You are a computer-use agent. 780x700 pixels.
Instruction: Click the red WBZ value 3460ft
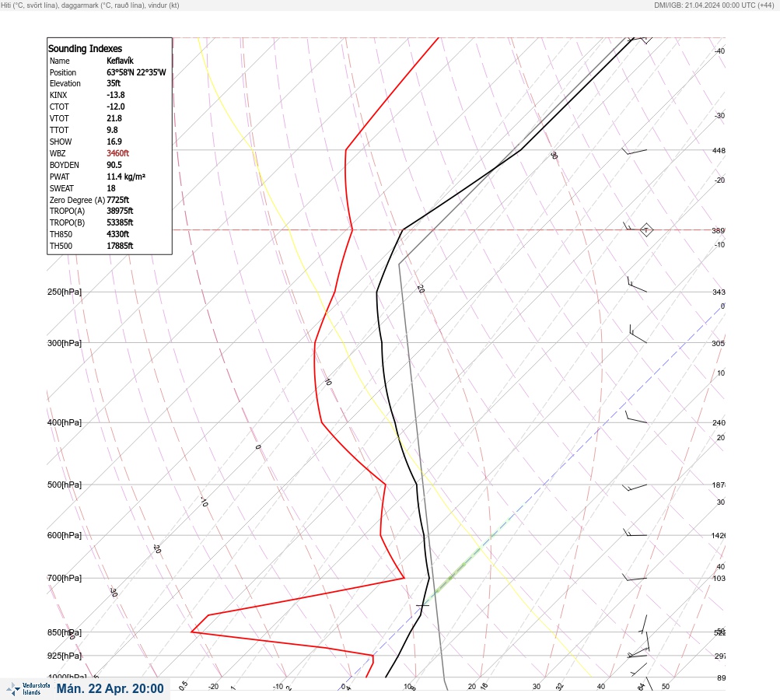(x=118, y=153)
